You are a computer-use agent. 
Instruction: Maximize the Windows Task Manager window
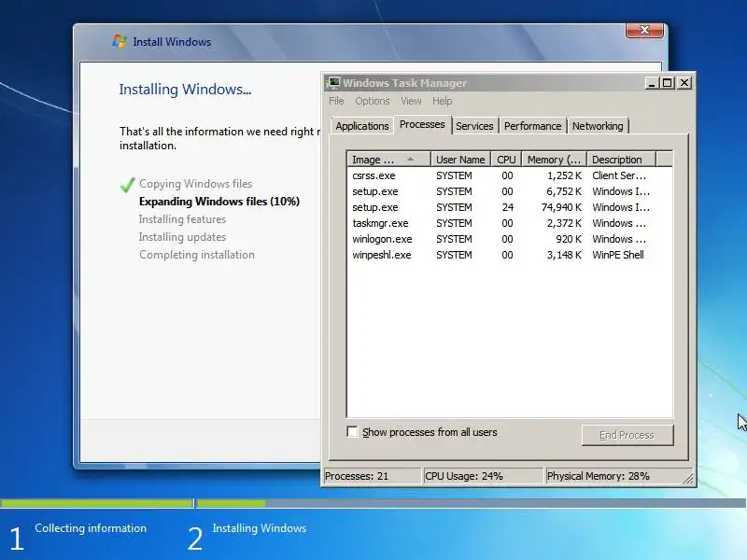(x=668, y=83)
